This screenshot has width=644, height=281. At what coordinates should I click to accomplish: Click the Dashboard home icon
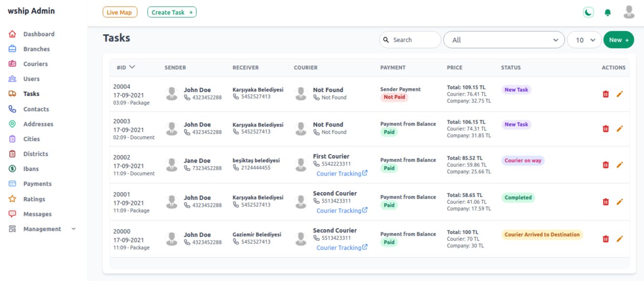(13, 34)
